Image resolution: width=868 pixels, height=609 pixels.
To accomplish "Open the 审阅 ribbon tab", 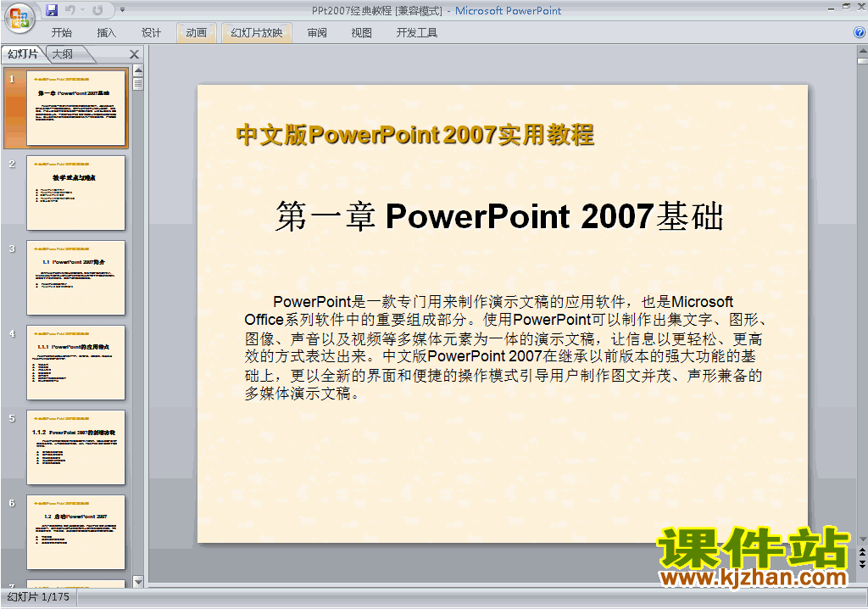I will click(x=317, y=33).
